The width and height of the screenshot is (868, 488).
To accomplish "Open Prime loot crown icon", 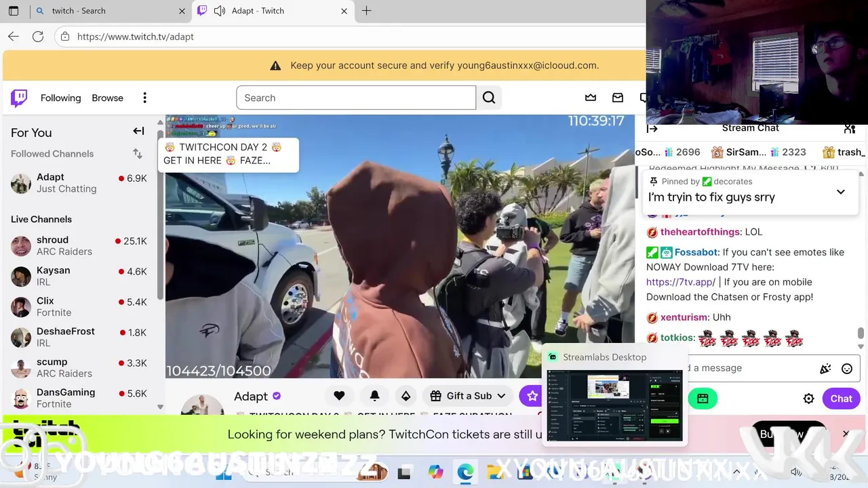I will (x=591, y=98).
